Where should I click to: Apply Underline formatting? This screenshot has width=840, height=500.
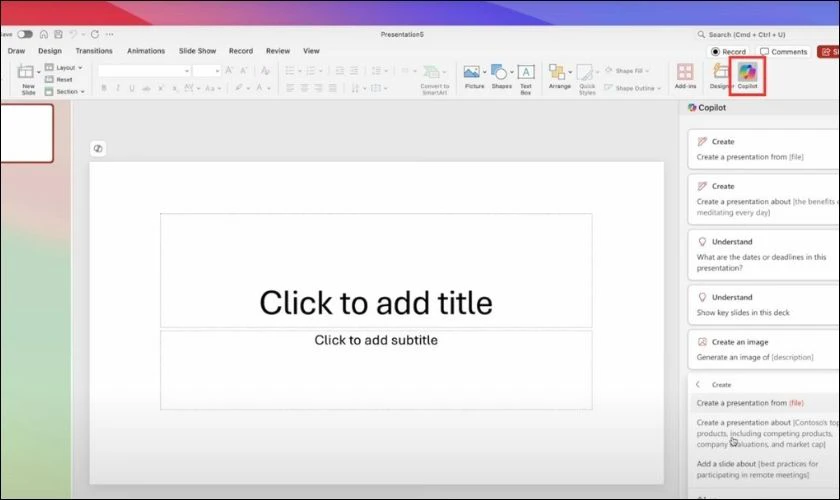click(132, 88)
